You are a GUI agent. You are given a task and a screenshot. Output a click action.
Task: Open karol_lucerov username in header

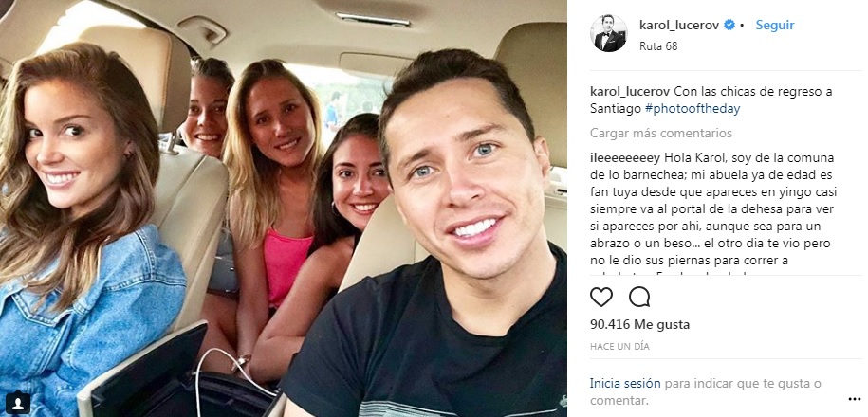point(680,25)
